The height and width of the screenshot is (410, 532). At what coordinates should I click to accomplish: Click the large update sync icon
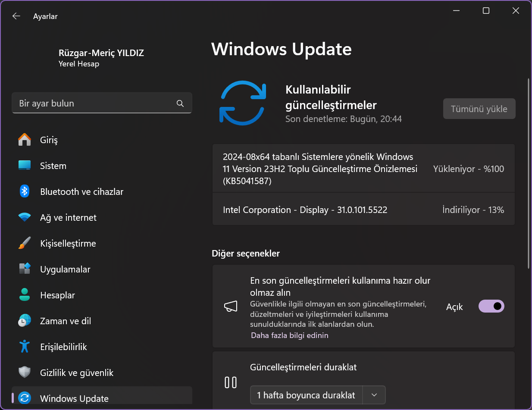(243, 103)
